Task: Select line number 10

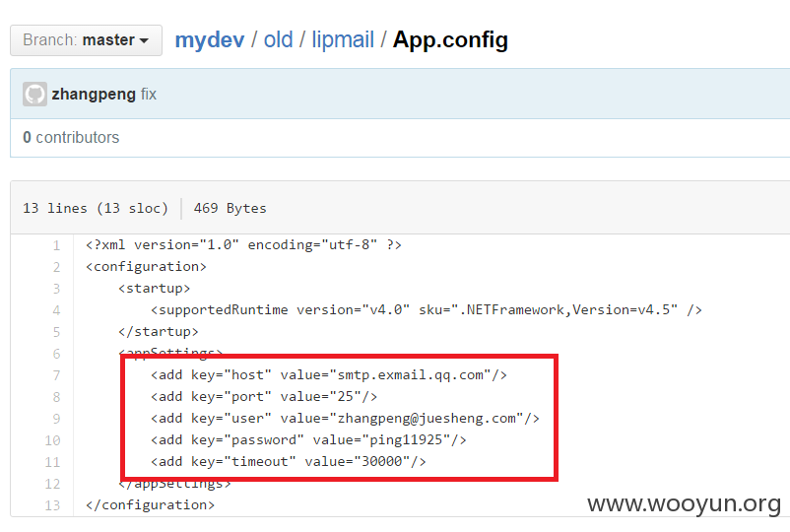Action: click(x=52, y=440)
